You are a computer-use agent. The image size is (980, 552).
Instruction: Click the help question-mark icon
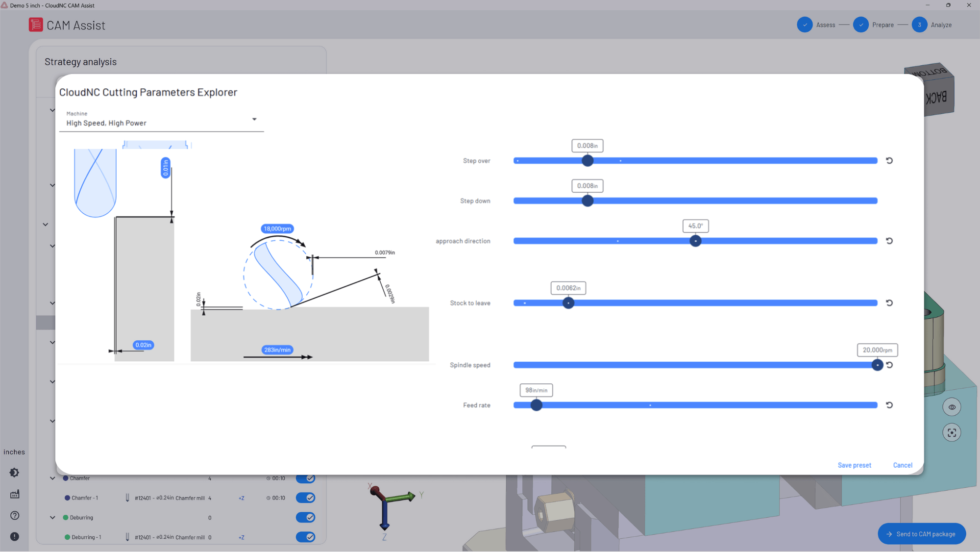point(14,516)
